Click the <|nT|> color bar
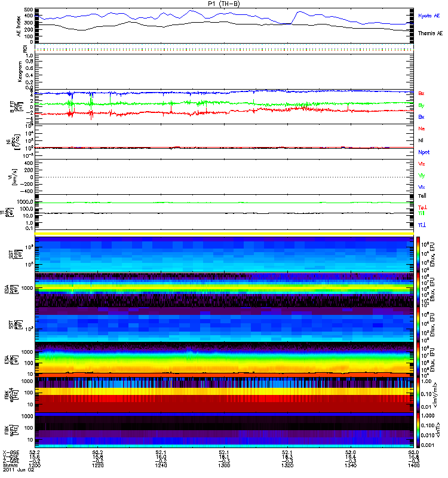This screenshot has height=478, width=448. (418, 430)
